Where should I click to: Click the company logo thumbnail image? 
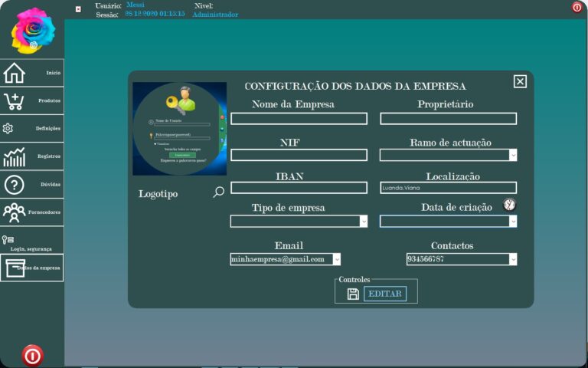pyautogui.click(x=180, y=129)
